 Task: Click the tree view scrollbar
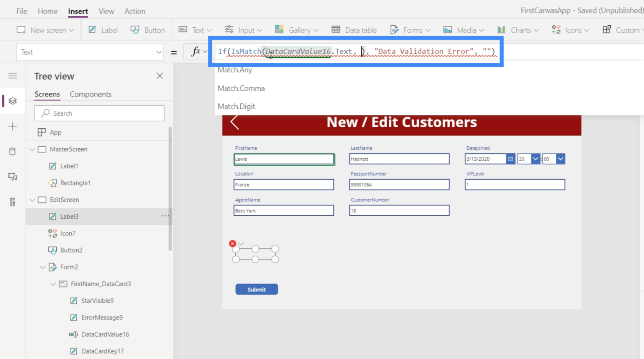coord(170,189)
